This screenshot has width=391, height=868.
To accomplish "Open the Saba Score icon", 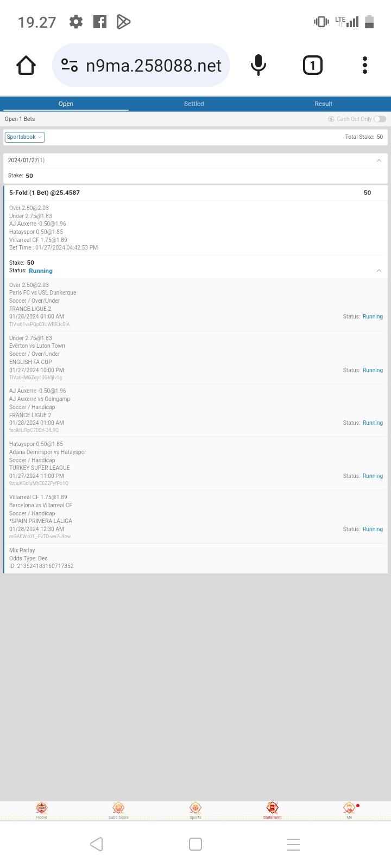I will pyautogui.click(x=118, y=809).
